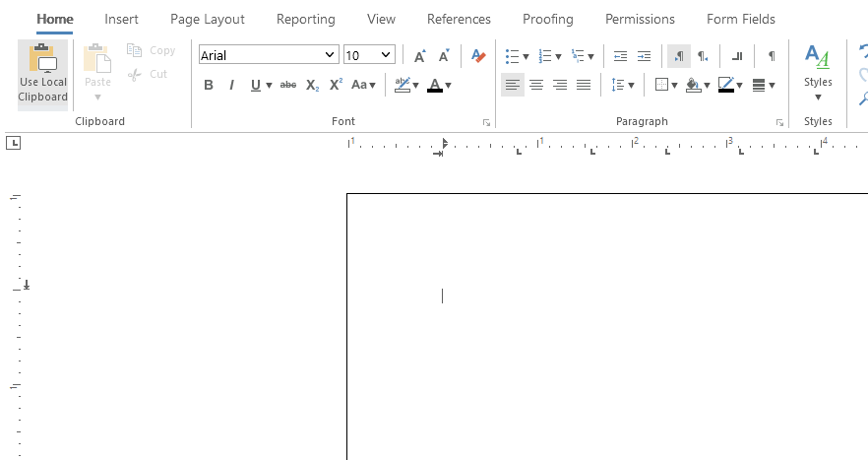Select right-to-left text direction
Image resolution: width=868 pixels, height=460 pixels.
(703, 56)
